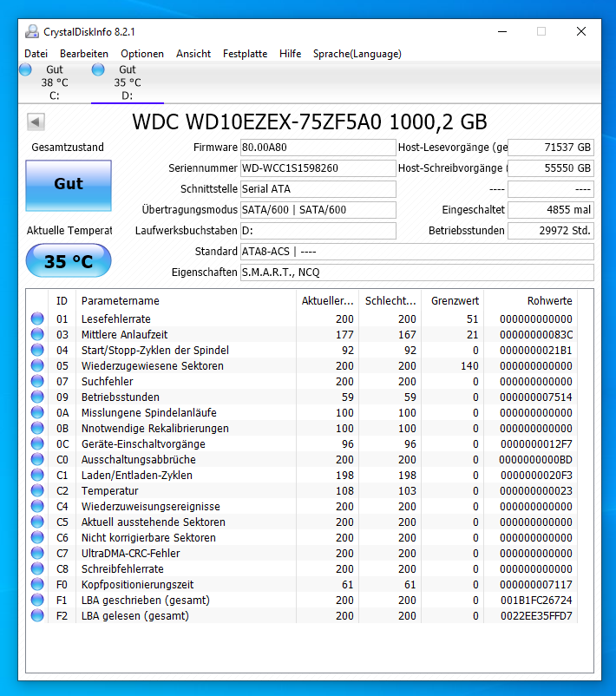The width and height of the screenshot is (616, 696).
Task: Click status orb of Aktuell ausstehende Sektoren row
Action: coord(37,522)
